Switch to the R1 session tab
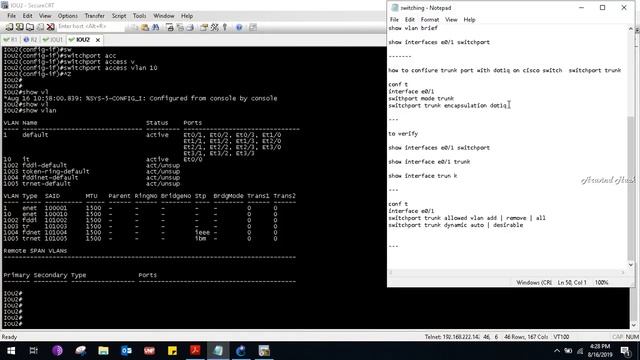Image resolution: width=640 pixels, height=360 pixels. point(11,40)
